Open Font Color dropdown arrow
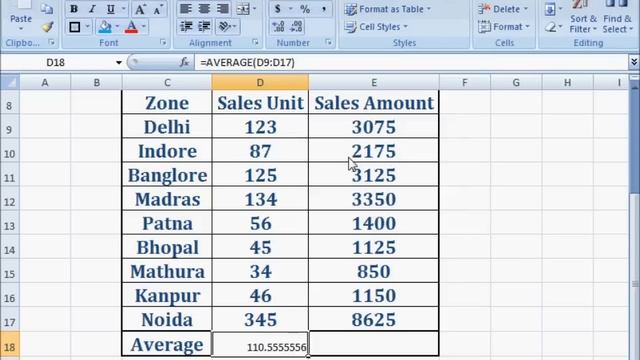Viewport: 640px width, 360px height. pos(144,27)
